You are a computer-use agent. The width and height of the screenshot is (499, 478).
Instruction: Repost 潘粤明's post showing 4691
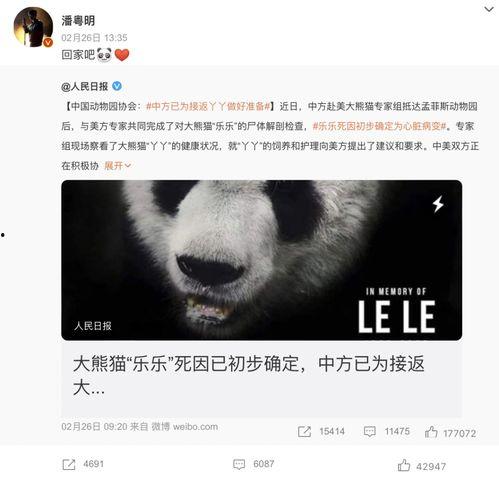[x=83, y=464]
